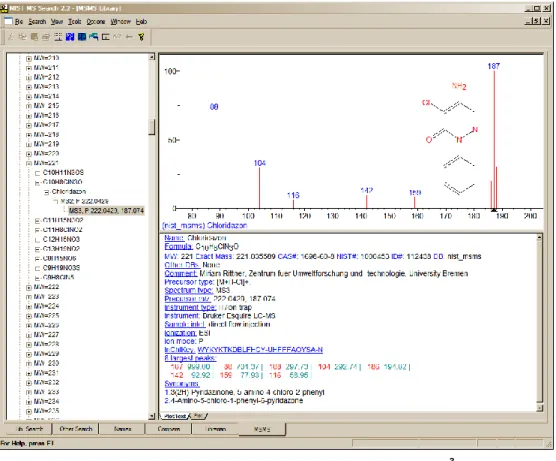Viewport: 556px width, 461px height.
Task: Expand the MW=215 tree node
Action: pyautogui.click(x=29, y=106)
